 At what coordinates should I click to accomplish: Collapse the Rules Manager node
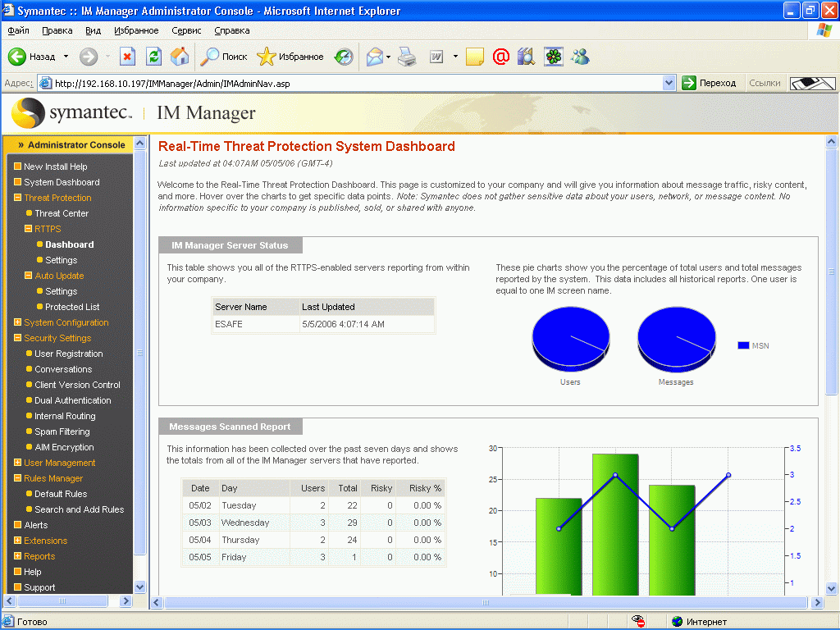point(18,478)
